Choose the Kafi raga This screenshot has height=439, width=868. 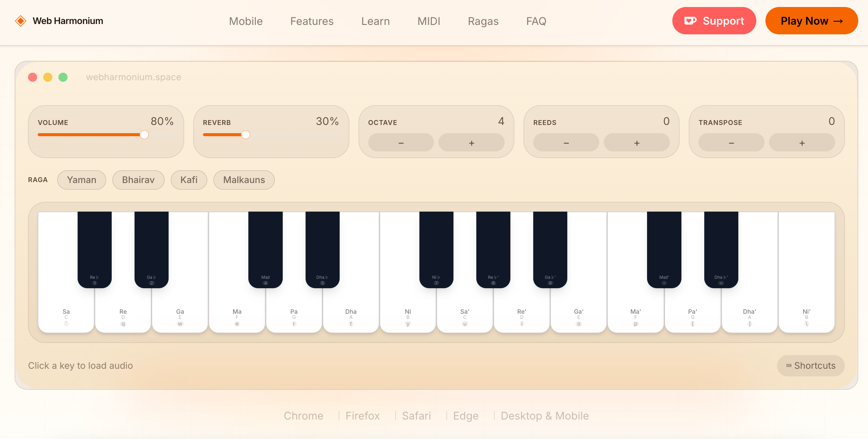coord(189,180)
